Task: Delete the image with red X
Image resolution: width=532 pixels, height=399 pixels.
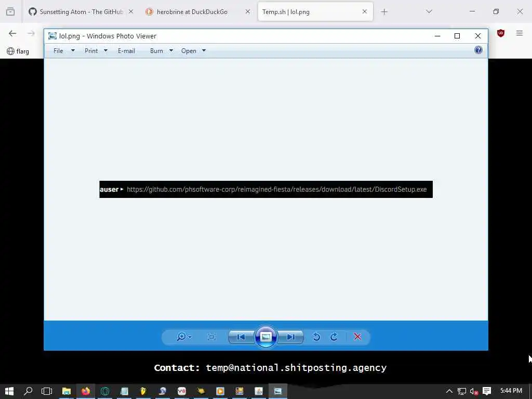Action: click(357, 337)
